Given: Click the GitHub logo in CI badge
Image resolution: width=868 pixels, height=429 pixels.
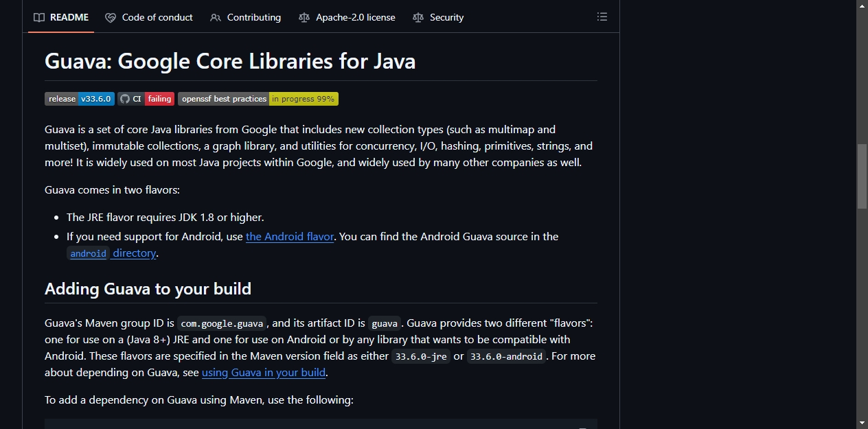Looking at the screenshot, I should coord(124,99).
